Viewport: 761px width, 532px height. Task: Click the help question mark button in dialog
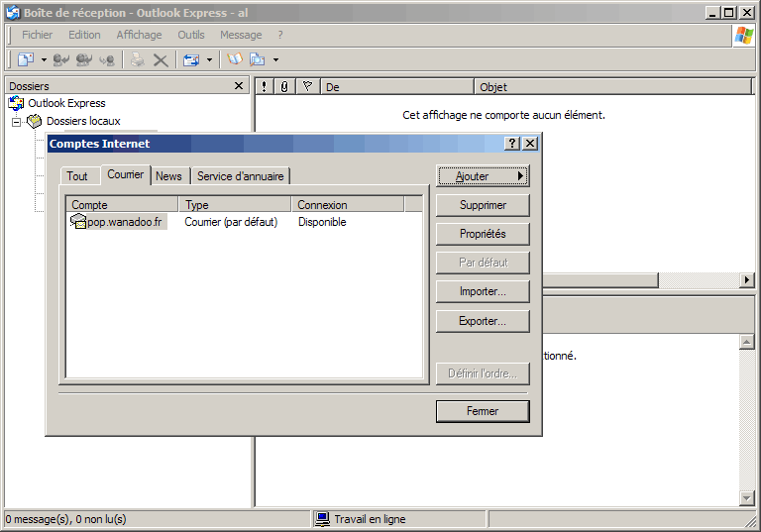[x=512, y=144]
